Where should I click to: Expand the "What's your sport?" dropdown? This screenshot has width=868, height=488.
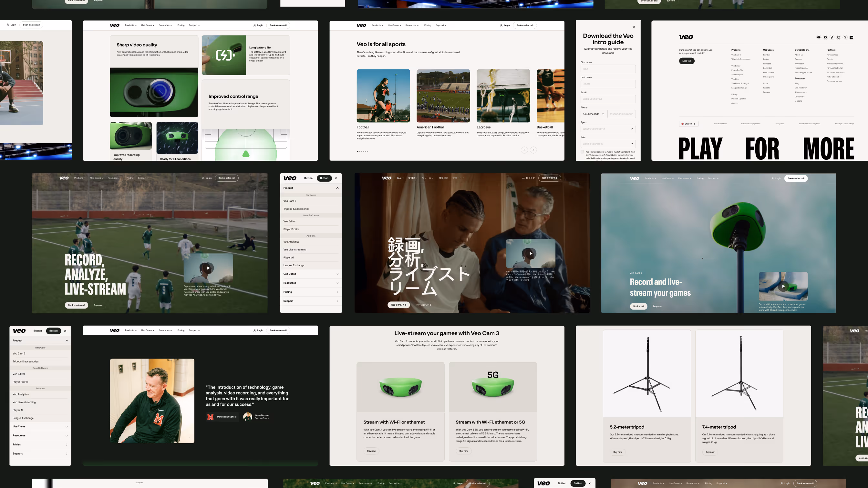pos(608,129)
